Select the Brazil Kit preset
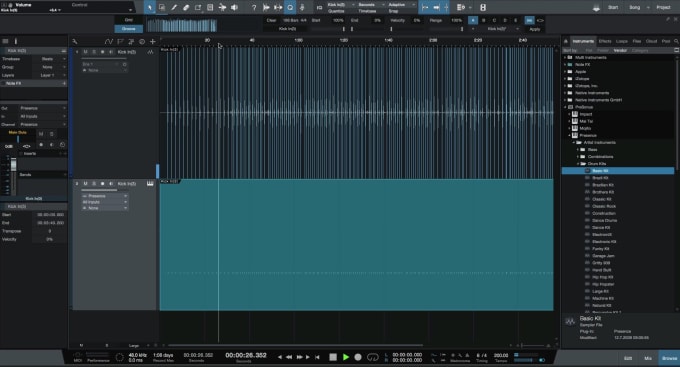680x367 pixels. point(601,178)
